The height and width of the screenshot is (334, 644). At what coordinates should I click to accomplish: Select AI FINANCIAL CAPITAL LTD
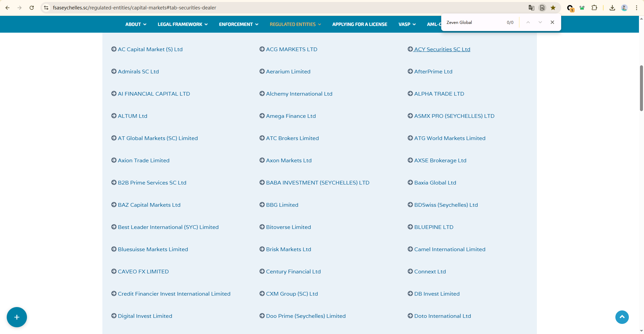[x=154, y=94]
